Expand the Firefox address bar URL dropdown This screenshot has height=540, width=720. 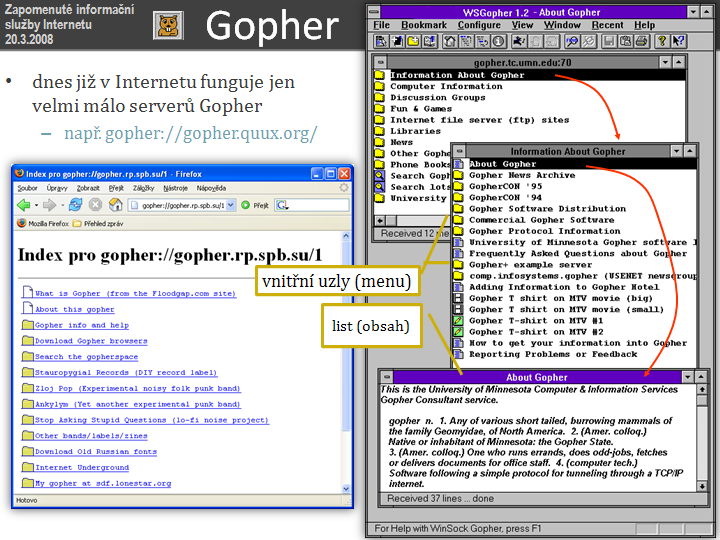pyautogui.click(x=231, y=205)
